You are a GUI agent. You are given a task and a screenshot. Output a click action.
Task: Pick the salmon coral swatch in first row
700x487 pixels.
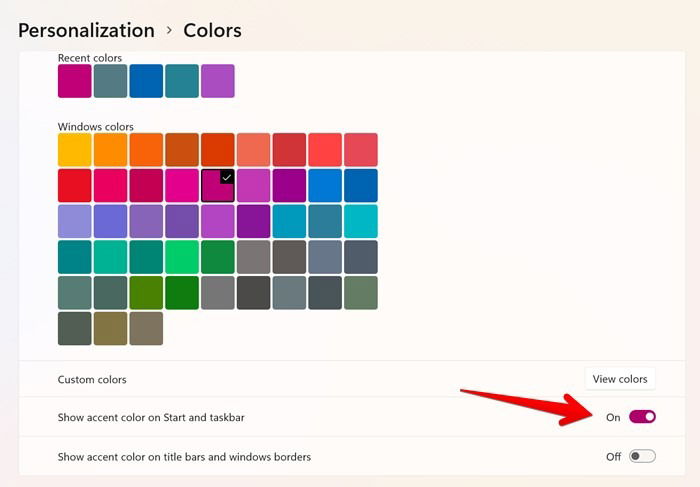pos(253,150)
